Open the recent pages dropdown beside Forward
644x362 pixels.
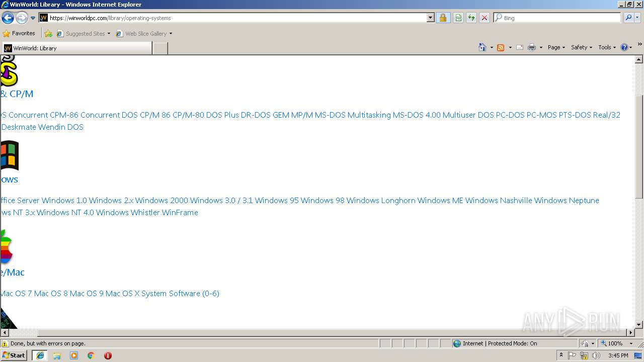(33, 18)
